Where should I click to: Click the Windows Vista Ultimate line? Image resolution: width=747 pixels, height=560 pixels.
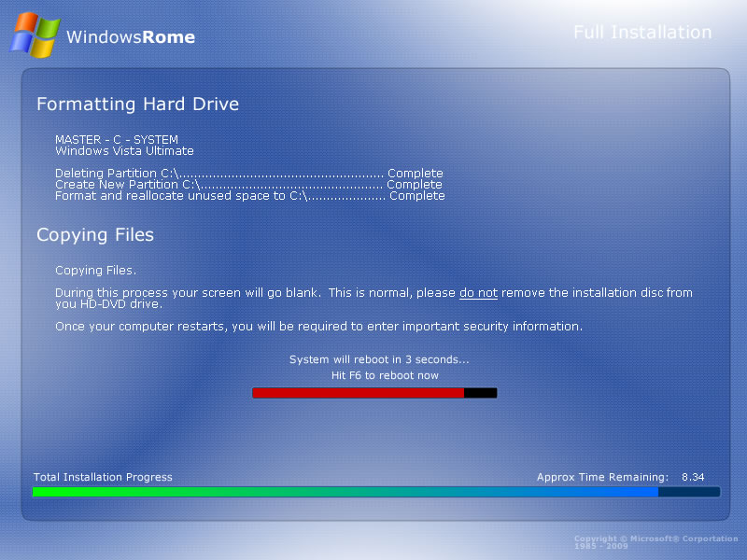(x=124, y=151)
